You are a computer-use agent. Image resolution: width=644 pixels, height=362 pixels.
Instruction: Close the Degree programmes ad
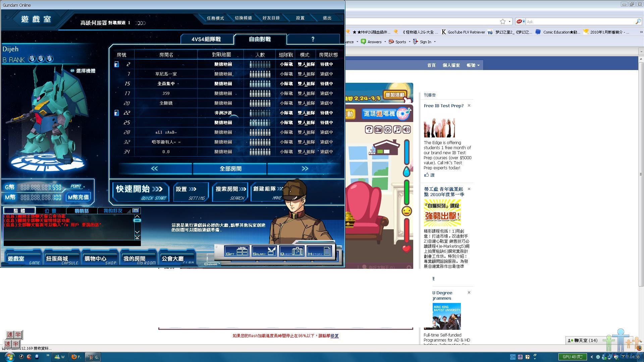click(469, 293)
